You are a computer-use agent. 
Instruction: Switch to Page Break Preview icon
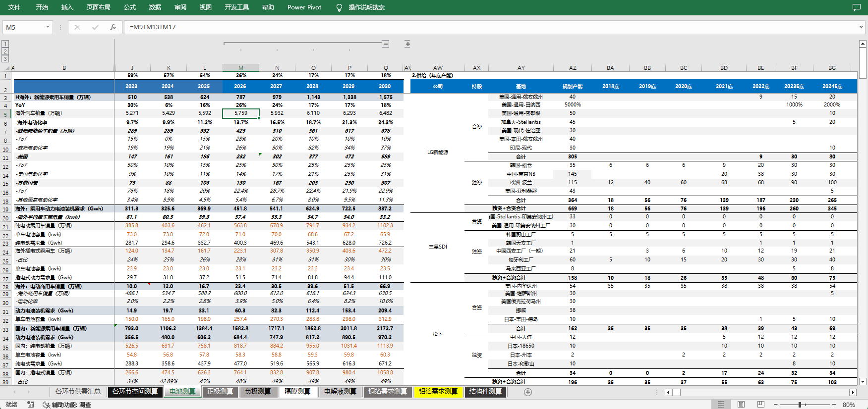[760, 405]
